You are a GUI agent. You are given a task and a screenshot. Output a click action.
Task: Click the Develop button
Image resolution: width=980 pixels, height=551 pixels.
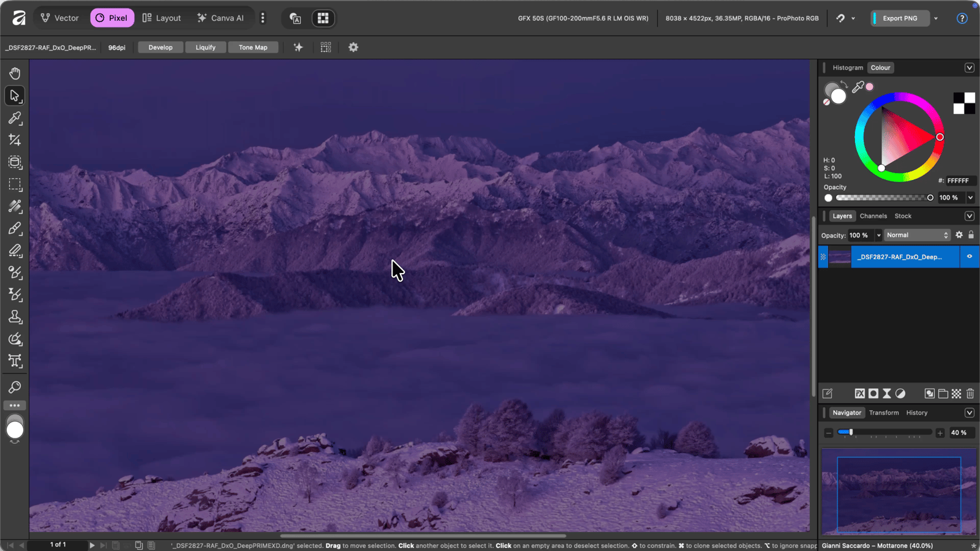coord(160,47)
